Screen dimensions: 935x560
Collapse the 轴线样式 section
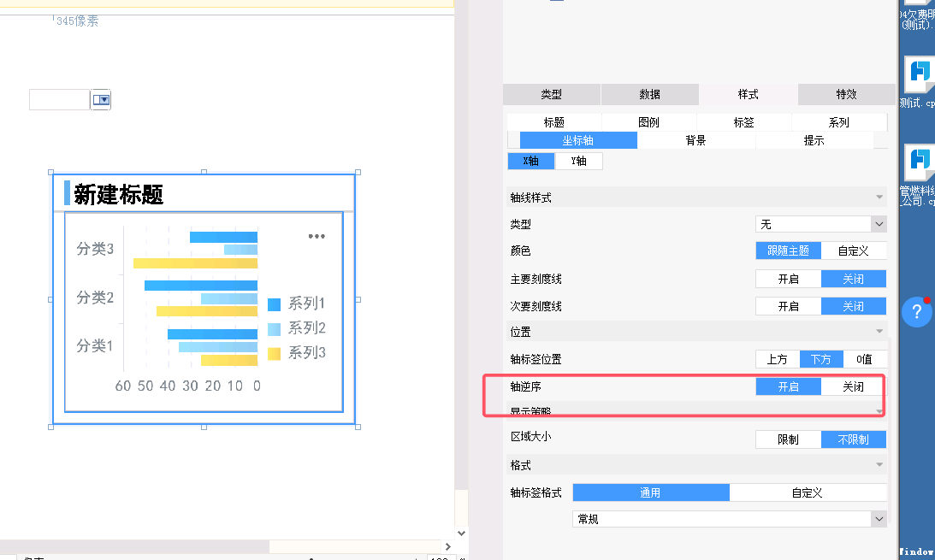click(879, 197)
